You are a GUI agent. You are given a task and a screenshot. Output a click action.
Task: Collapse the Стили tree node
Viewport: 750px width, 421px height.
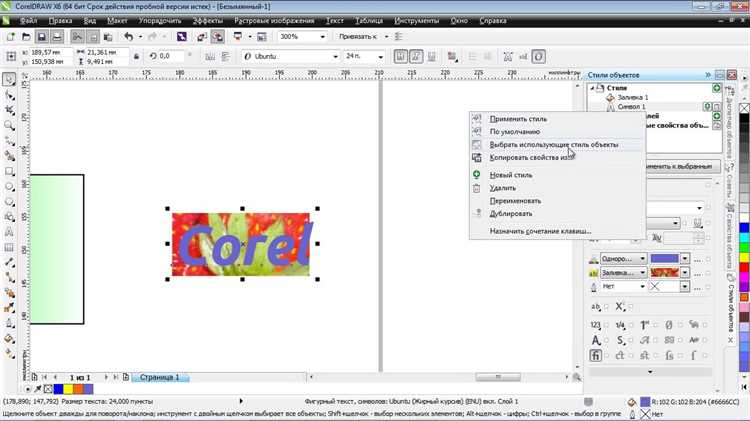pyautogui.click(x=592, y=88)
